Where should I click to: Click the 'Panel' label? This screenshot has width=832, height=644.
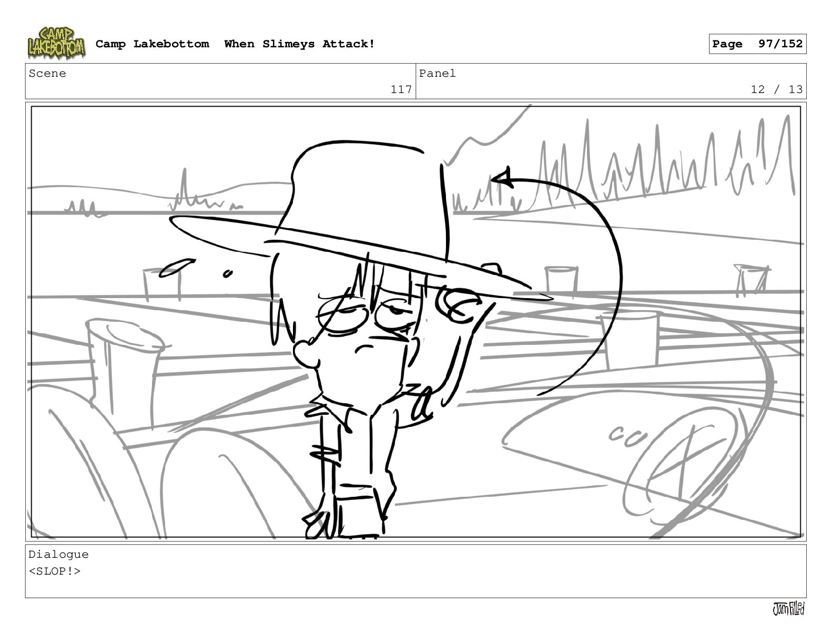coord(437,74)
